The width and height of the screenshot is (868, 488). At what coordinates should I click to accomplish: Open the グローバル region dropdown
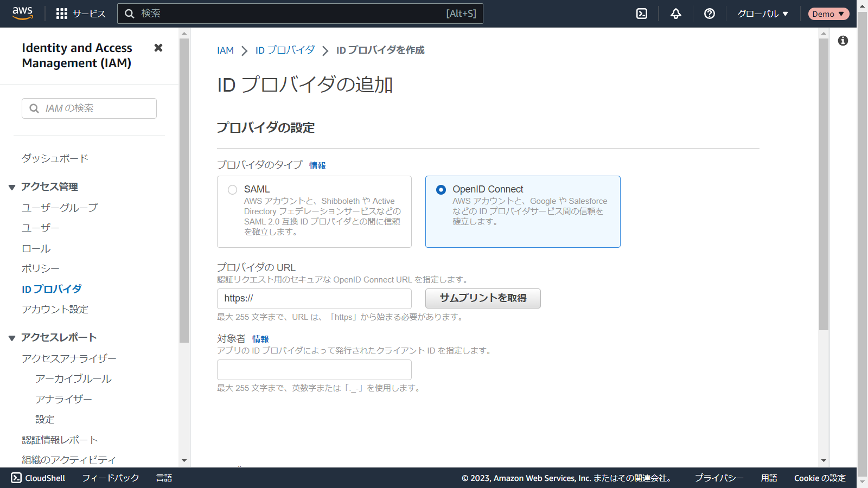click(762, 14)
